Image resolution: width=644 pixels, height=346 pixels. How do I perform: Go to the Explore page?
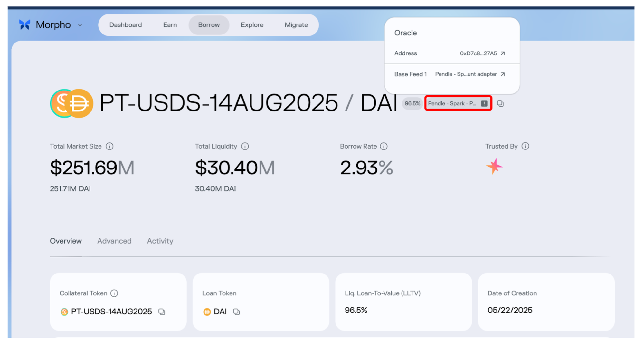tap(252, 25)
